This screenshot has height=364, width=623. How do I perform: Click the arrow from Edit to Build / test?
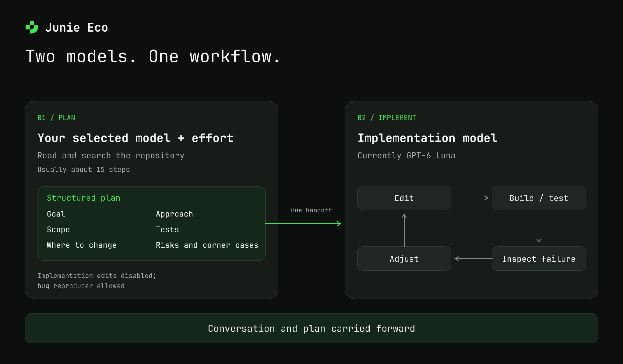[x=470, y=198]
